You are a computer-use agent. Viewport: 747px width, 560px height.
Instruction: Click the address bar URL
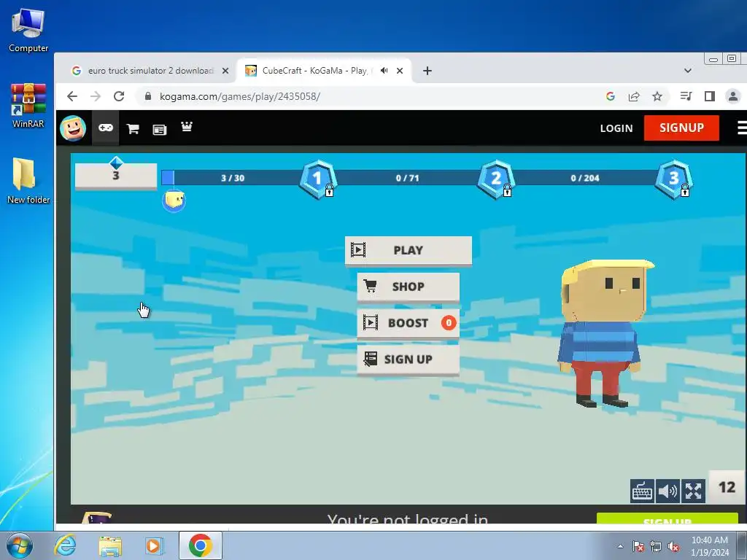(239, 97)
